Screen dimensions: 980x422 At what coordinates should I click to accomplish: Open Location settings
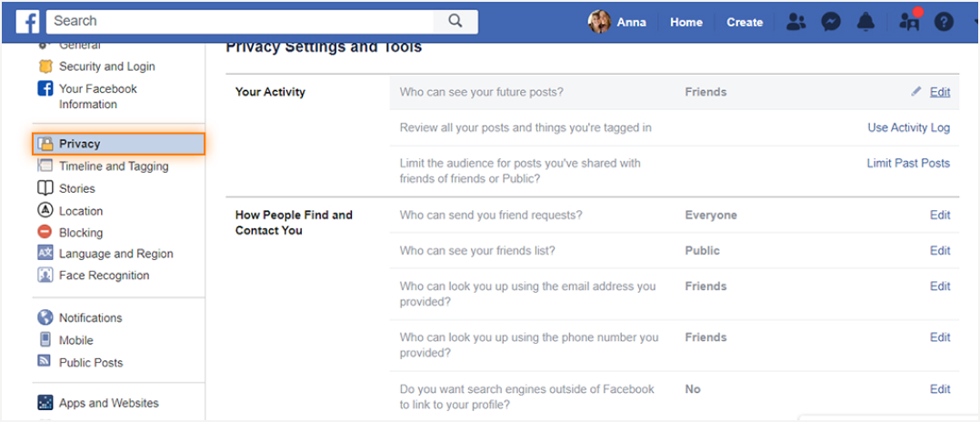(x=81, y=211)
